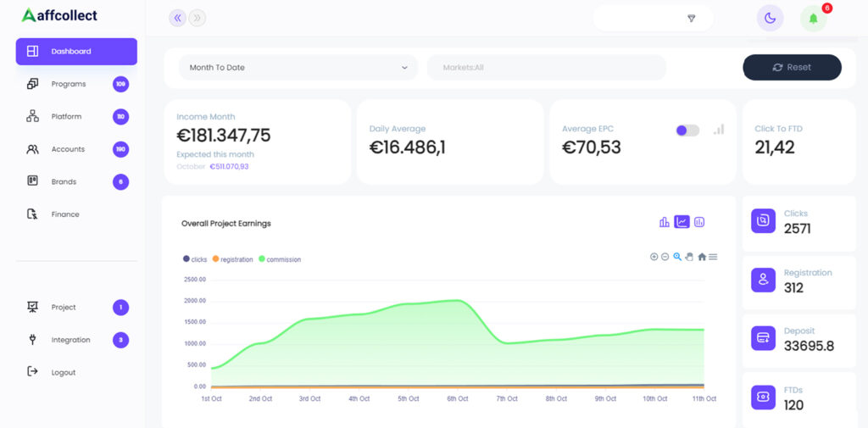Toggle the clicks series in chart legend
This screenshot has width=868, height=428.
coord(195,259)
